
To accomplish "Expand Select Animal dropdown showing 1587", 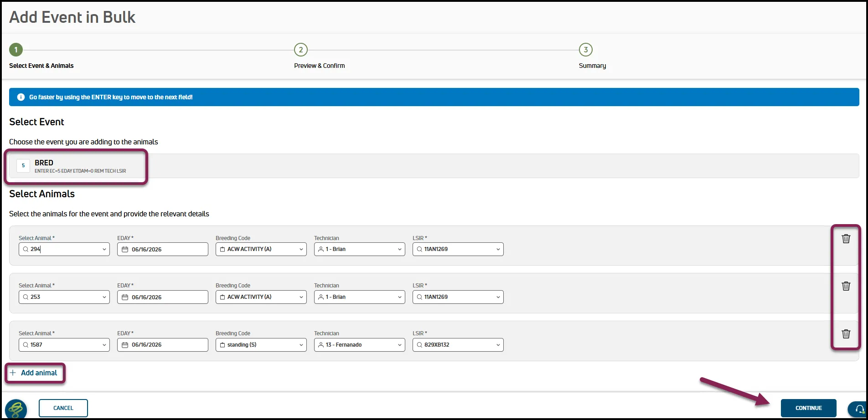I will [104, 345].
